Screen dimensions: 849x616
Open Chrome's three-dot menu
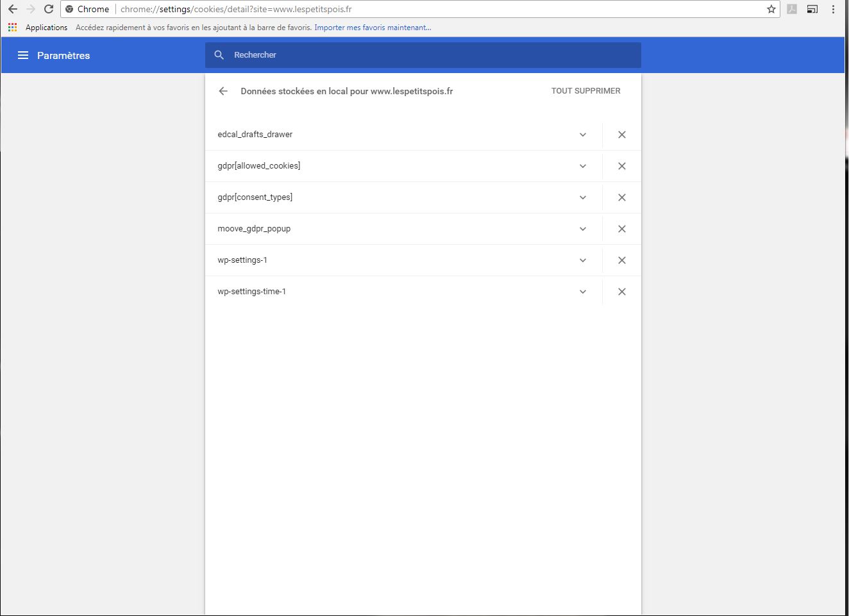coord(833,9)
